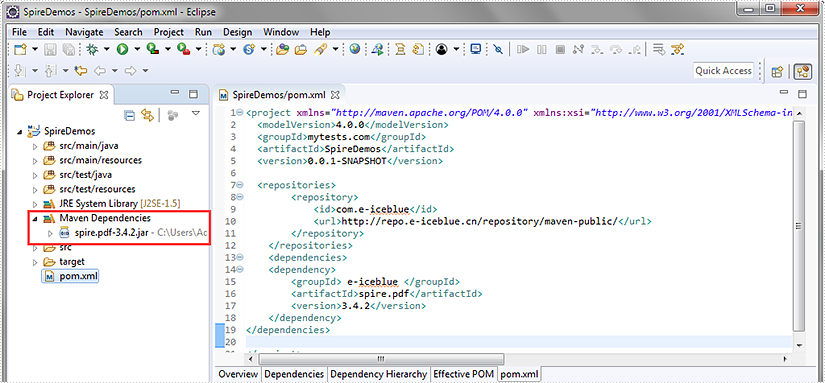Open the Navigate menu
The image size is (825, 383).
pos(84,32)
